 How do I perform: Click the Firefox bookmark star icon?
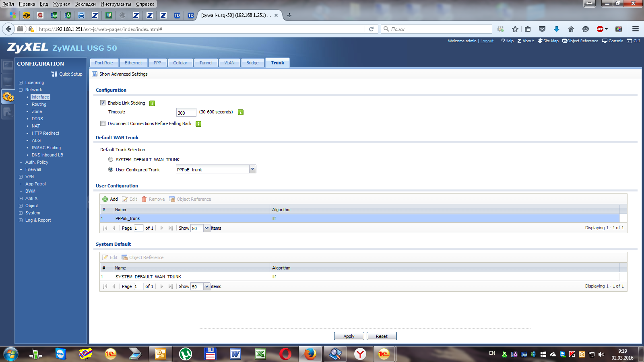(x=515, y=29)
